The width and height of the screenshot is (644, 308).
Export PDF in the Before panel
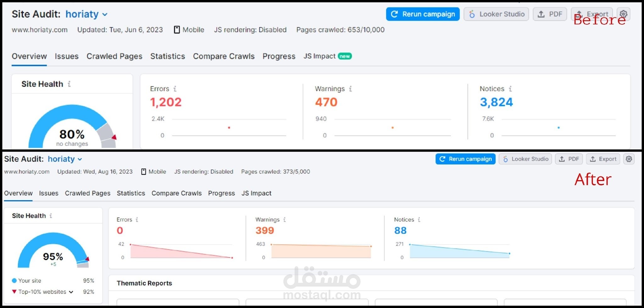(x=550, y=14)
